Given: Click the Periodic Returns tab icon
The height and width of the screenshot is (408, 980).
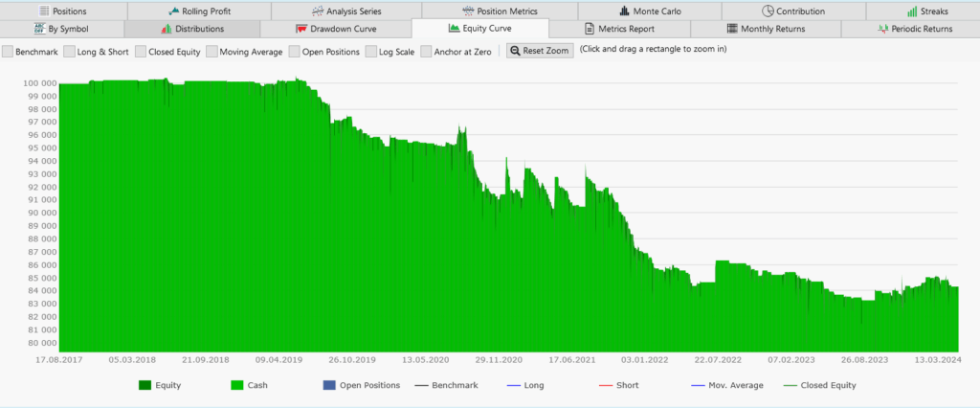Looking at the screenshot, I should tap(883, 29).
